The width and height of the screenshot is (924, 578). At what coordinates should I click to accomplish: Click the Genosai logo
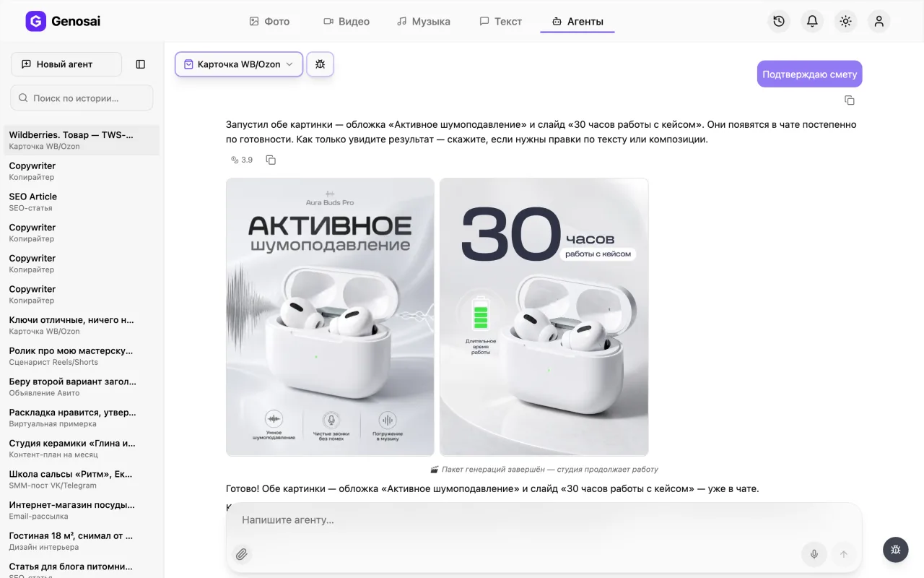tap(63, 21)
